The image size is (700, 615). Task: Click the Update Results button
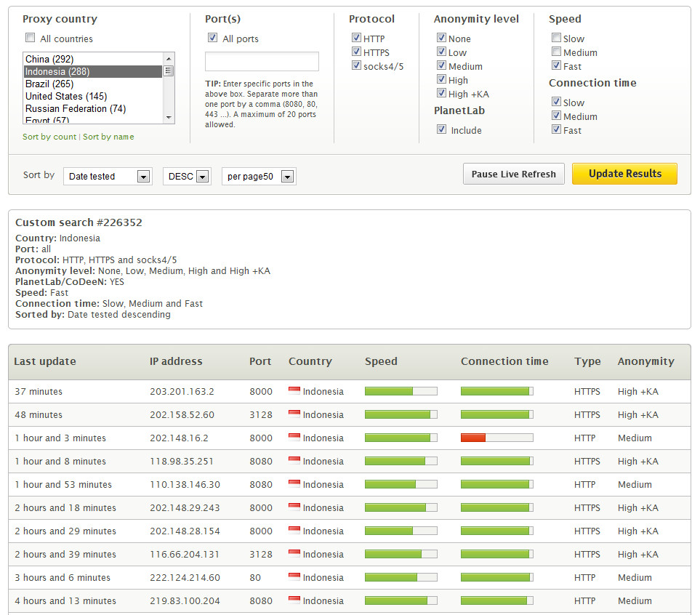pyautogui.click(x=624, y=174)
